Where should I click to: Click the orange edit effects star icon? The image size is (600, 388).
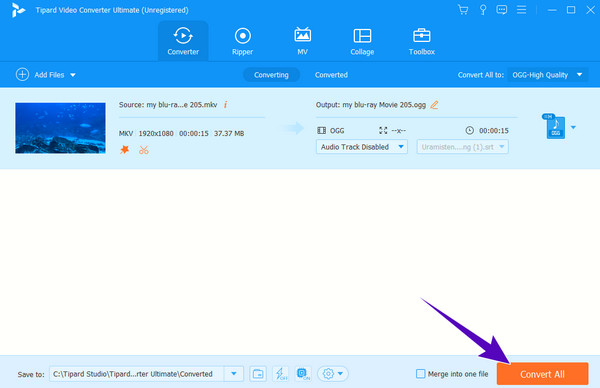click(x=124, y=150)
